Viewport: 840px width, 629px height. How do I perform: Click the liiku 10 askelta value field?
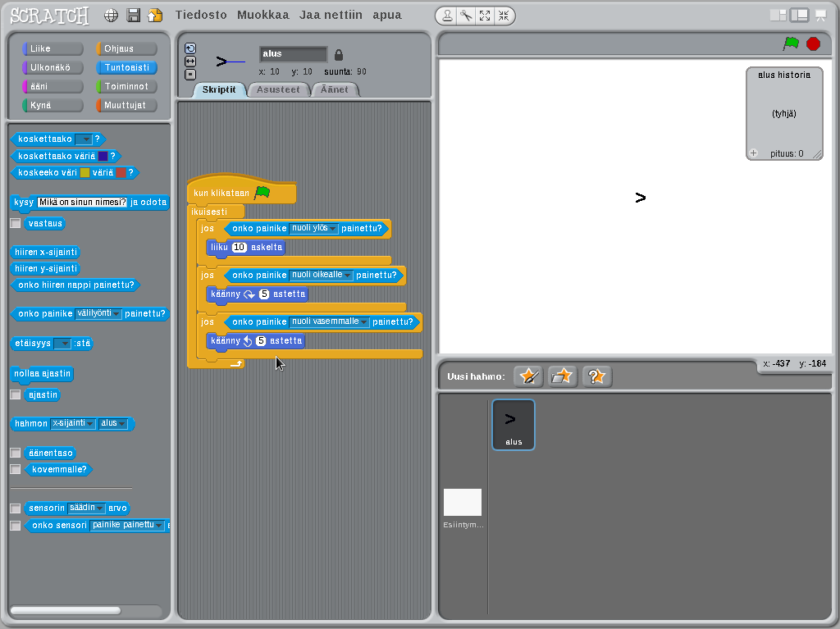(x=239, y=247)
